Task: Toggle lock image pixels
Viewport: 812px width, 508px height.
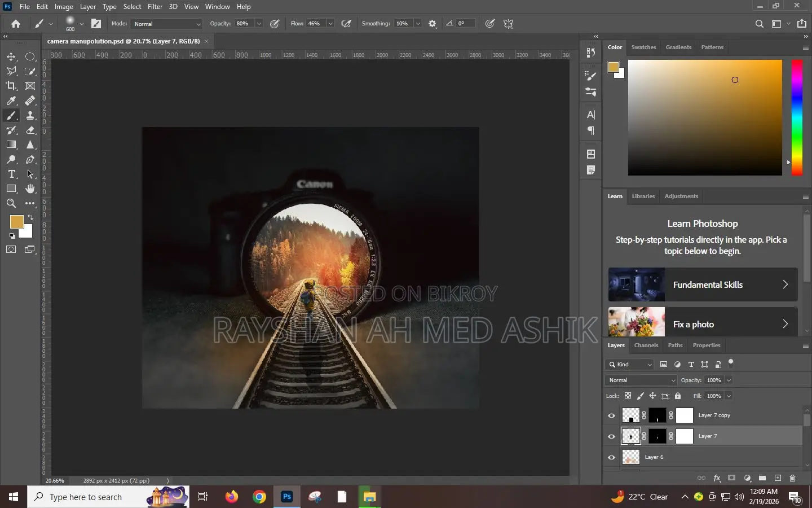Action: 640,396
